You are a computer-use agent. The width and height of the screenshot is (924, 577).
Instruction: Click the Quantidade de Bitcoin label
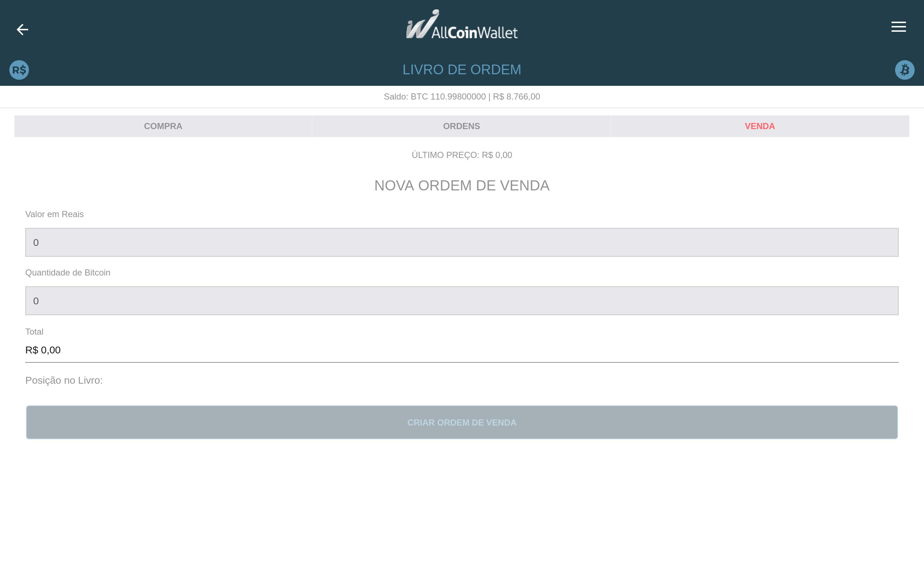coord(68,273)
